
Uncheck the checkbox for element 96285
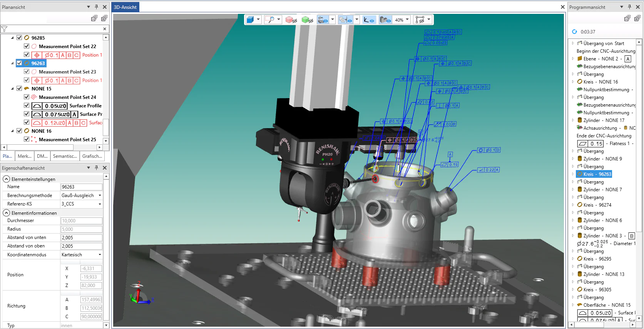coord(19,38)
